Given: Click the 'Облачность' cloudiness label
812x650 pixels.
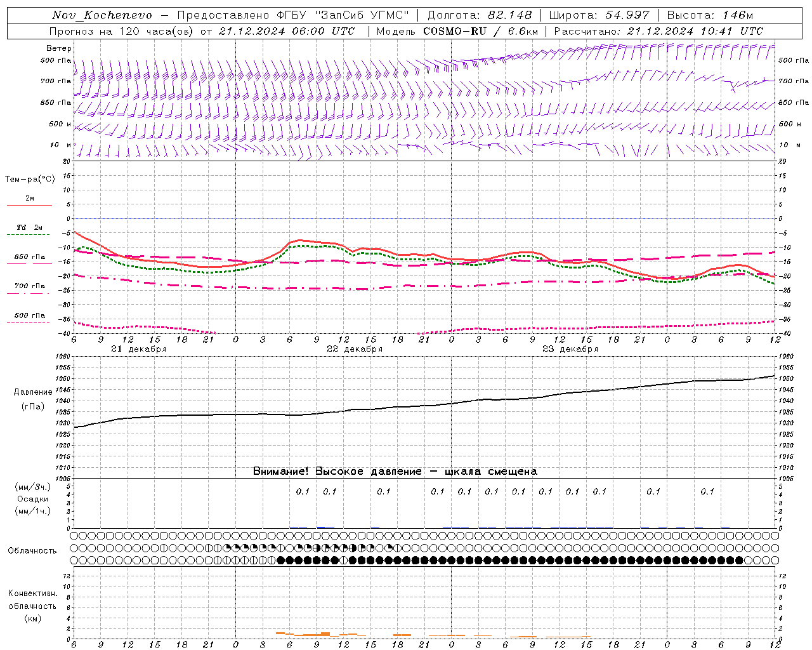Looking at the screenshot, I should point(32,550).
